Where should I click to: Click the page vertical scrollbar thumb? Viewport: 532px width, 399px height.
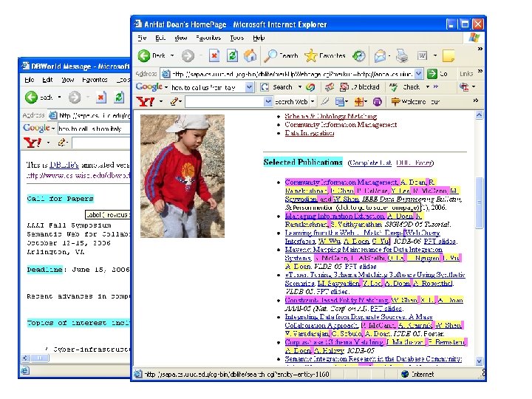click(479, 202)
